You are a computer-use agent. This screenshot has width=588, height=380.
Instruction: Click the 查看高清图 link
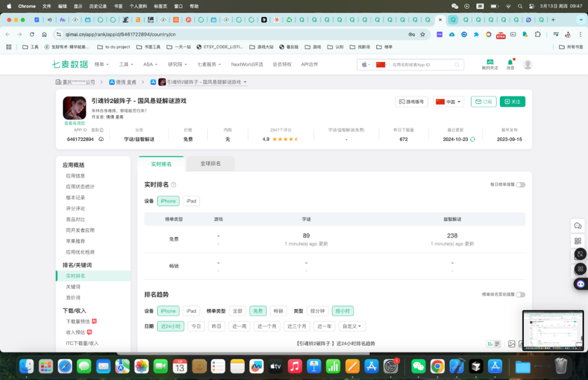pos(74,123)
